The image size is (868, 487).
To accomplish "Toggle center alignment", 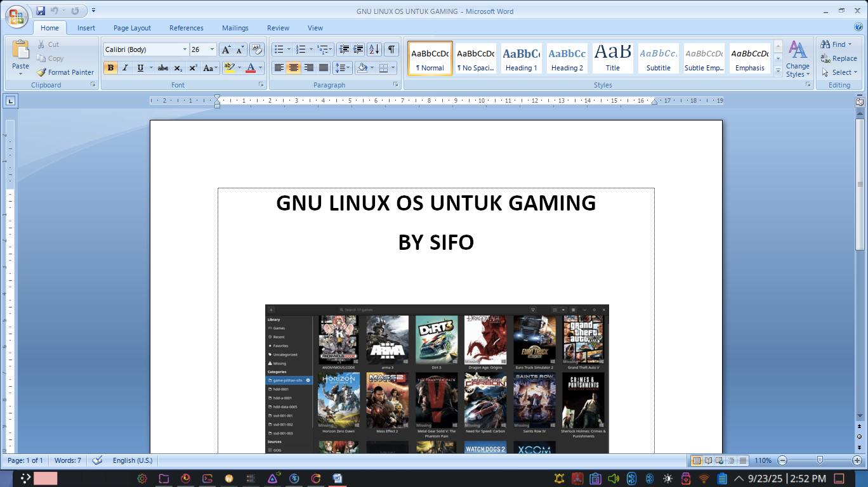I will click(294, 68).
